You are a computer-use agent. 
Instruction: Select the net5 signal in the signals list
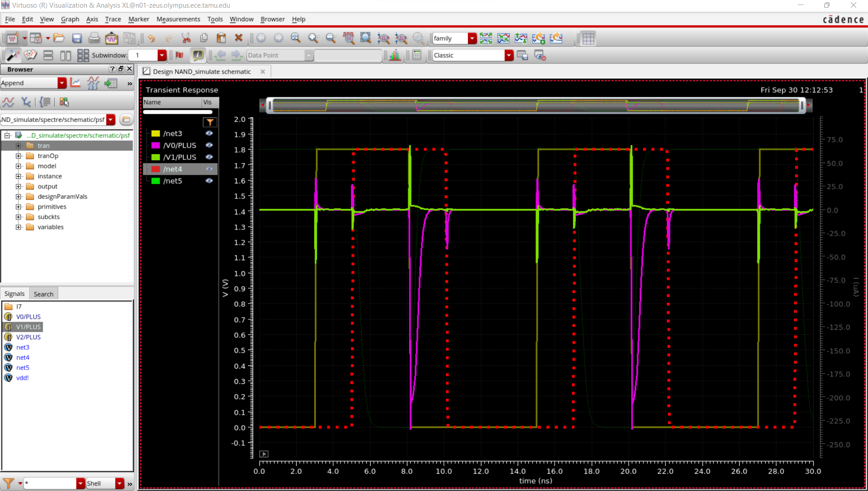point(23,367)
